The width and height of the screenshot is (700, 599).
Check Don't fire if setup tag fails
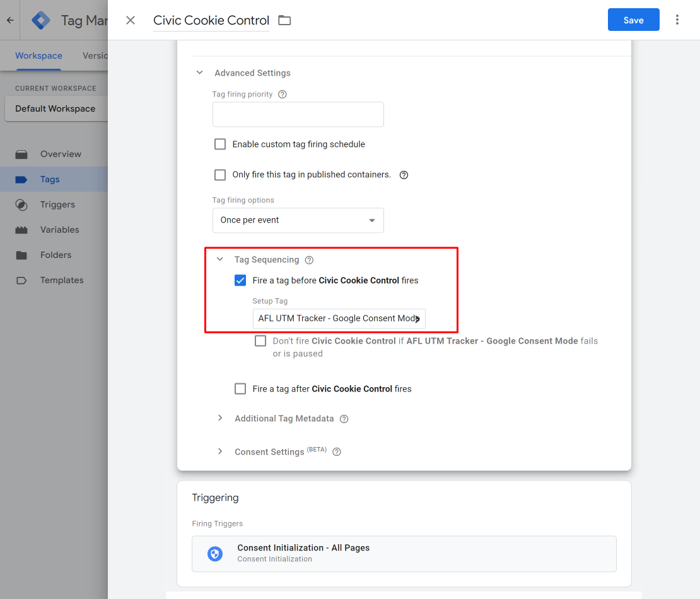[260, 341]
